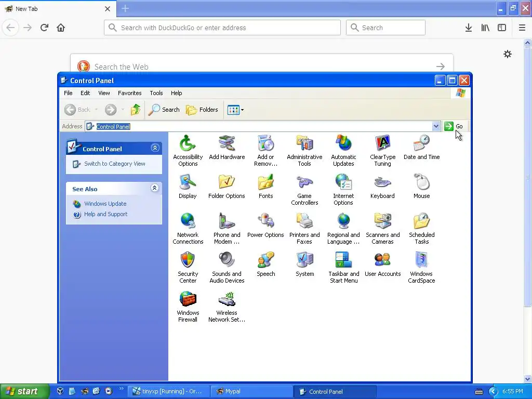Open the Favorites menu

[x=129, y=93]
